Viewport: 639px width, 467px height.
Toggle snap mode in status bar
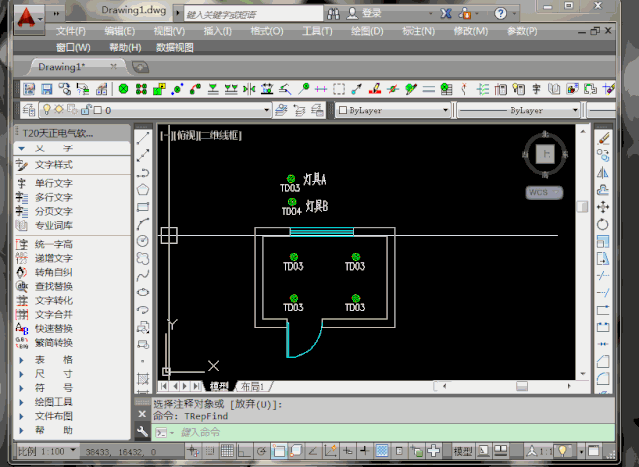(x=210, y=451)
